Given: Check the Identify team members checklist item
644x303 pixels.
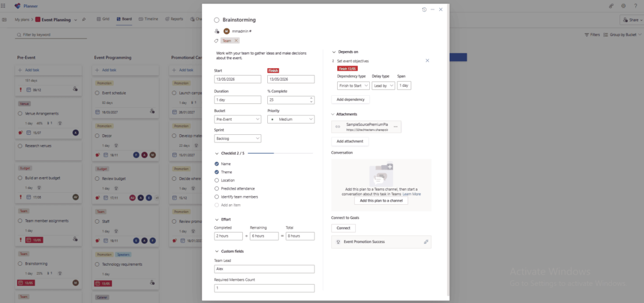Looking at the screenshot, I should 217,197.
